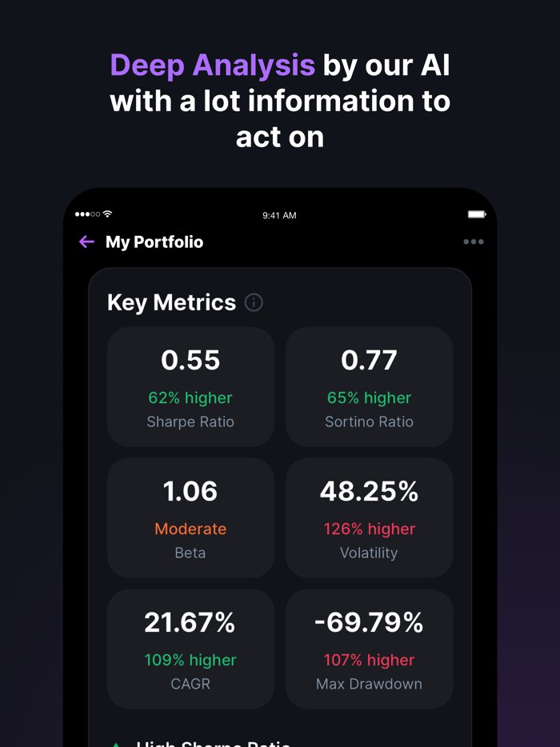This screenshot has width=560, height=747.
Task: Tap the 9:41 AM clock in status bar
Action: click(279, 215)
